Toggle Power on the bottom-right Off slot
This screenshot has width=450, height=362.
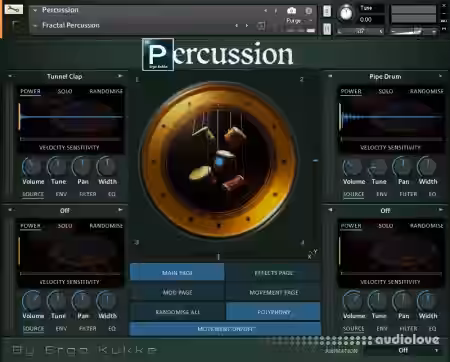[x=351, y=226]
